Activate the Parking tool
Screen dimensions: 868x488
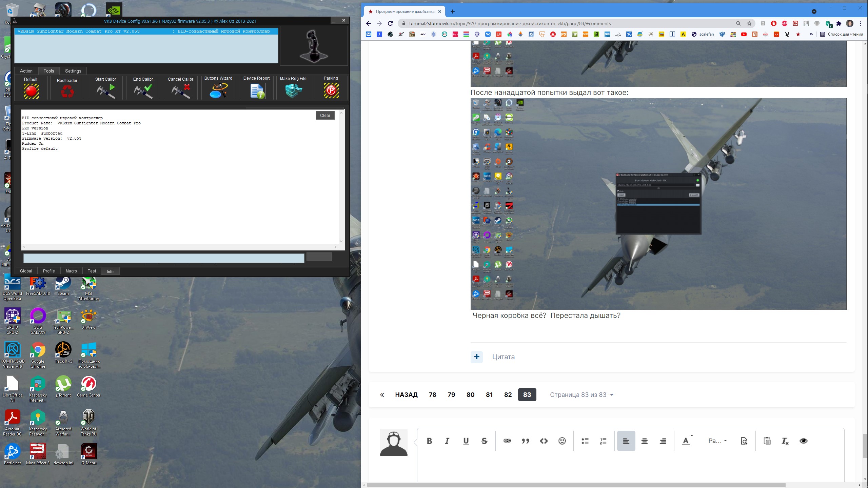coord(331,90)
